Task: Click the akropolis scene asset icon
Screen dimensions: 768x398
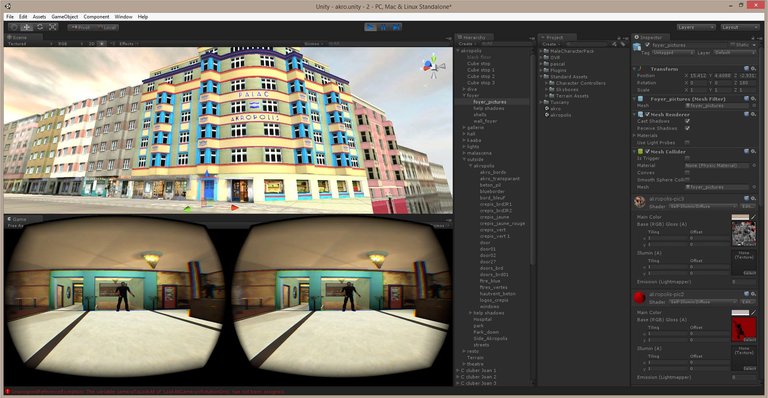Action: click(x=547, y=115)
